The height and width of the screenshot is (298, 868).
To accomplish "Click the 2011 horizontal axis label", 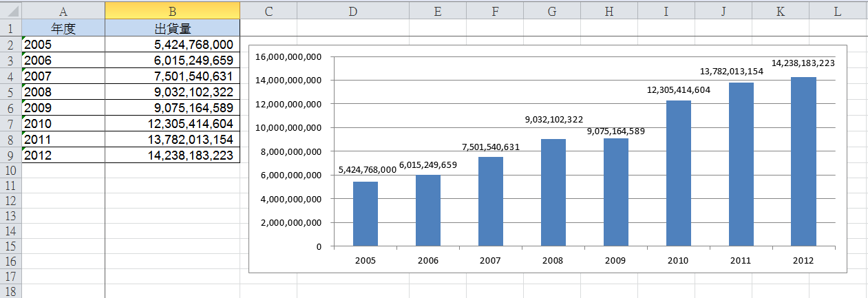I will [741, 261].
